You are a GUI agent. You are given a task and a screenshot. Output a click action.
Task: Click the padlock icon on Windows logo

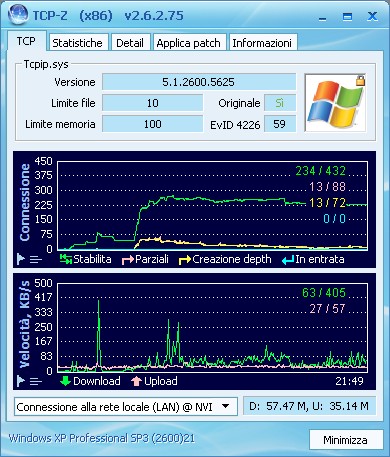pyautogui.click(x=360, y=80)
